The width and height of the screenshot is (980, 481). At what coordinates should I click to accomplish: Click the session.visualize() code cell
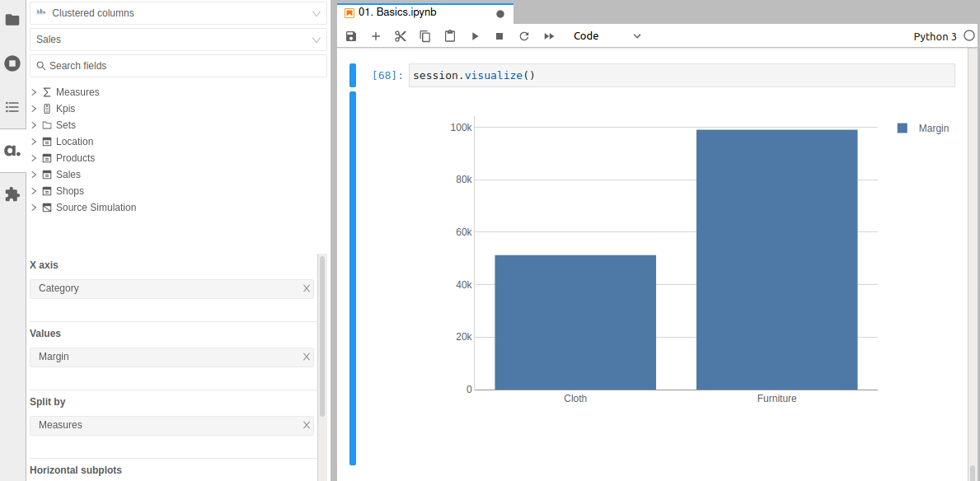coord(682,76)
